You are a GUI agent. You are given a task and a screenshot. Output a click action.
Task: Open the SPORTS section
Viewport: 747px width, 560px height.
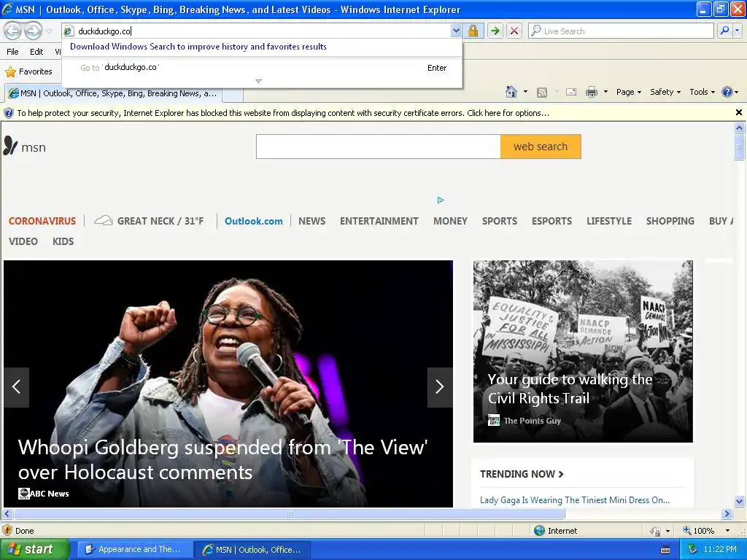[x=499, y=221]
